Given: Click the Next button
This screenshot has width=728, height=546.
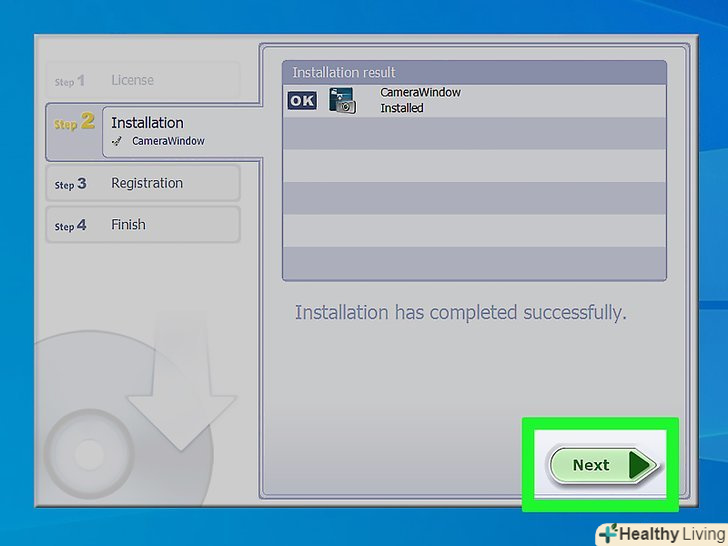Looking at the screenshot, I should pyautogui.click(x=604, y=465).
